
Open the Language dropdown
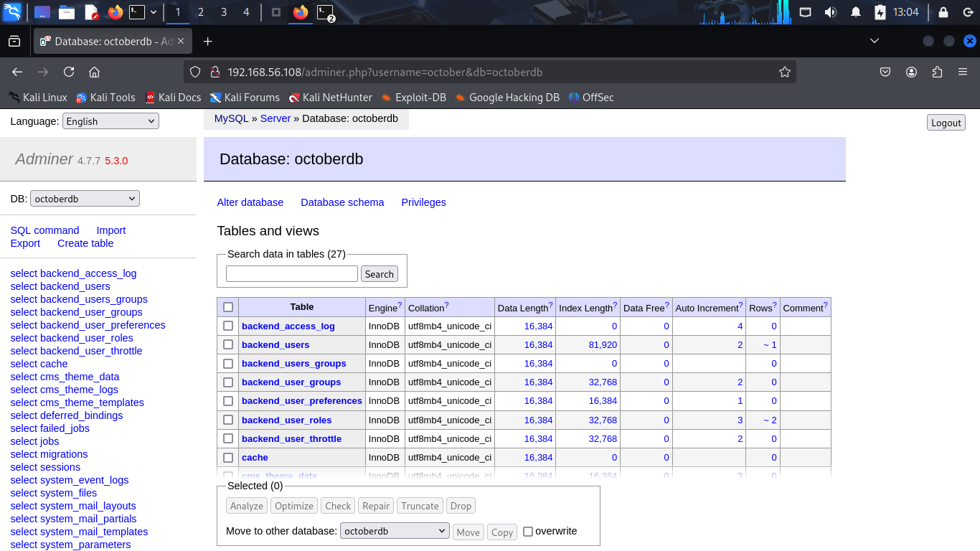pos(110,121)
